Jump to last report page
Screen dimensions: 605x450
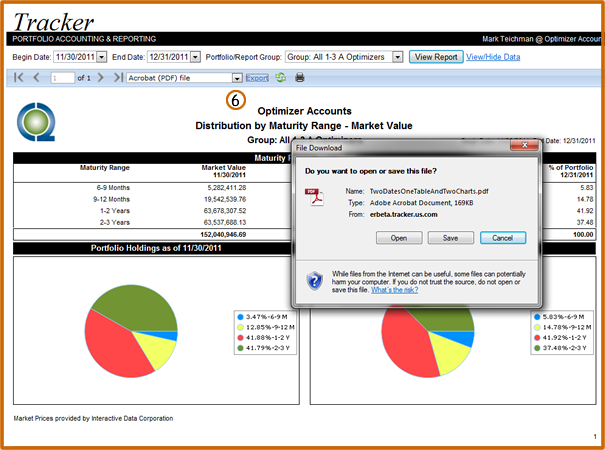(x=118, y=78)
